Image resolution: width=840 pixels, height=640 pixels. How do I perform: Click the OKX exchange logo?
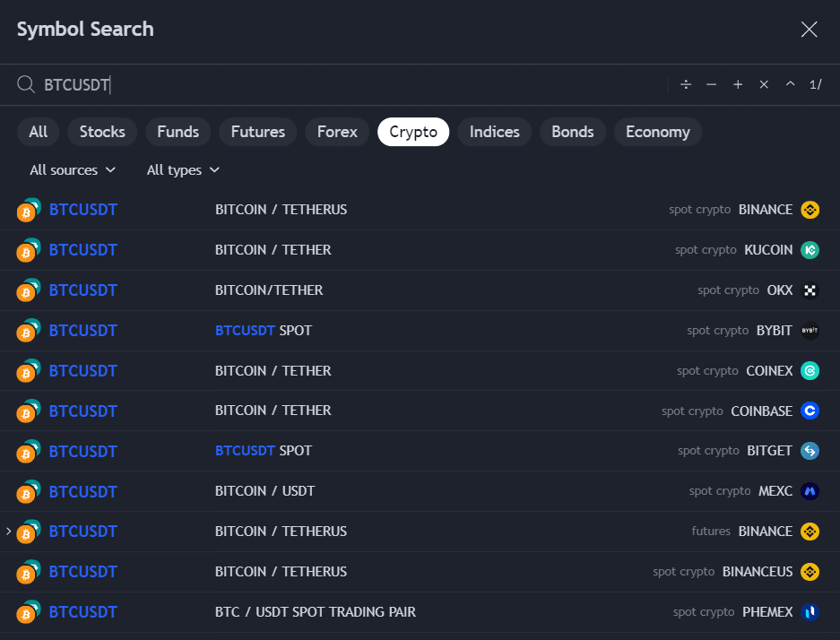pos(810,290)
